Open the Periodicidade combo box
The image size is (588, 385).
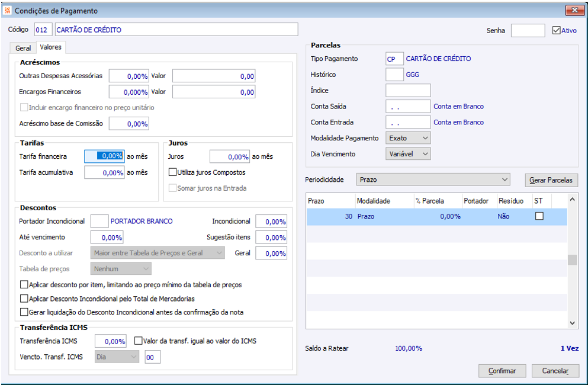tap(433, 179)
